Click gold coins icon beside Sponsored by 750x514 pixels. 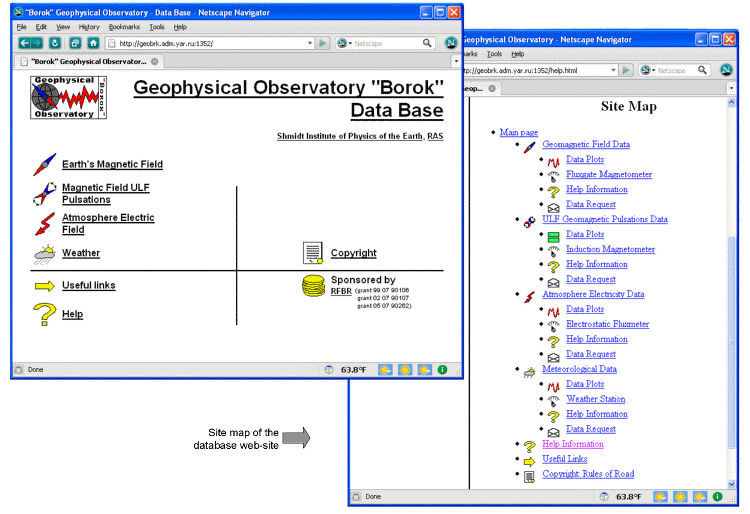coord(313,286)
